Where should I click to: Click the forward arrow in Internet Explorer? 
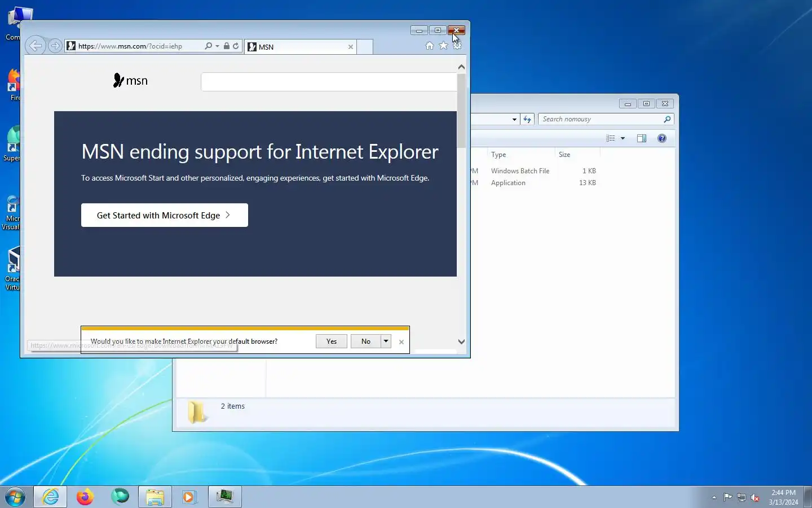point(55,46)
